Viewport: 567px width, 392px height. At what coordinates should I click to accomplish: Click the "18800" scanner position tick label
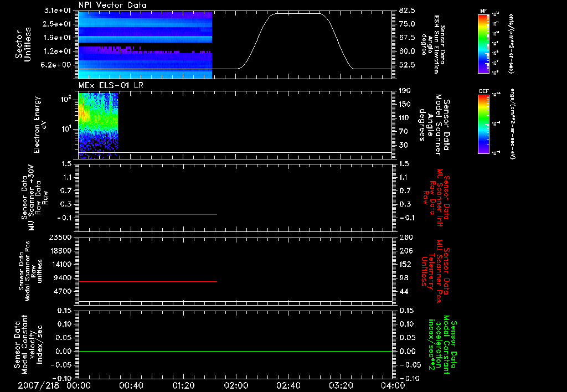pyautogui.click(x=61, y=251)
